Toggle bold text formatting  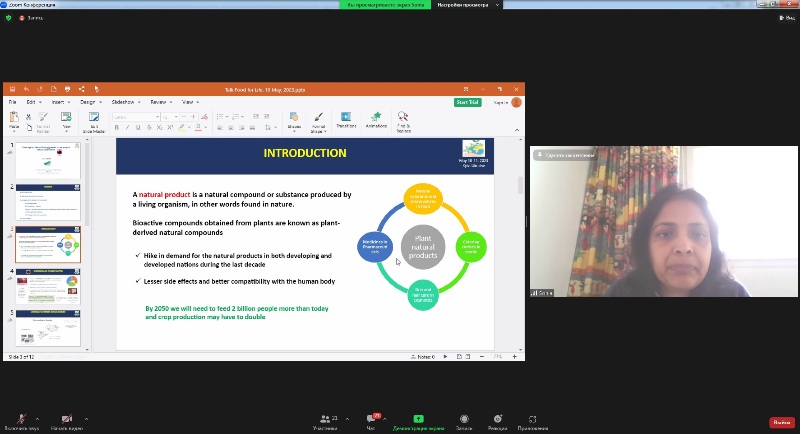(117, 128)
